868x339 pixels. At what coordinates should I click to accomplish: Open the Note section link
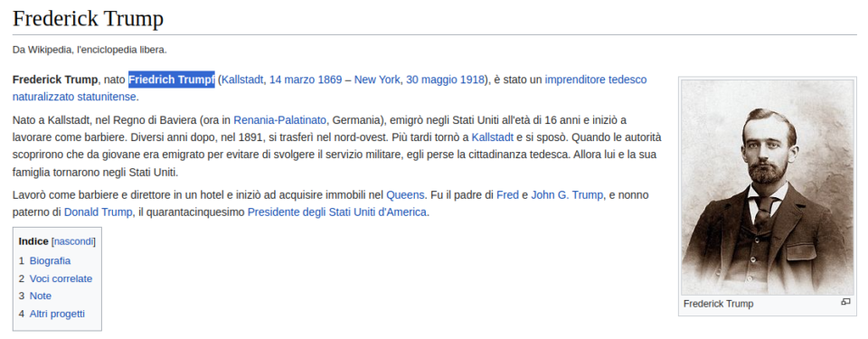(41, 296)
